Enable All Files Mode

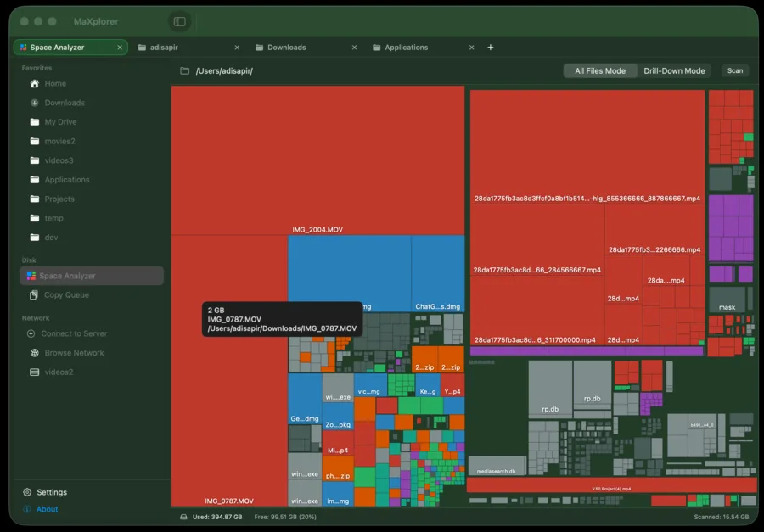click(600, 70)
